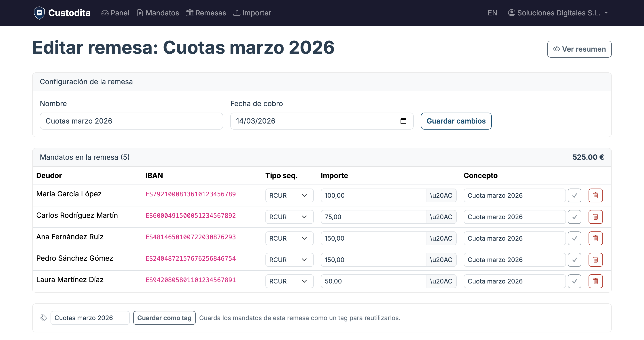Click the Importar upload icon
644x340 pixels.
pyautogui.click(x=237, y=13)
